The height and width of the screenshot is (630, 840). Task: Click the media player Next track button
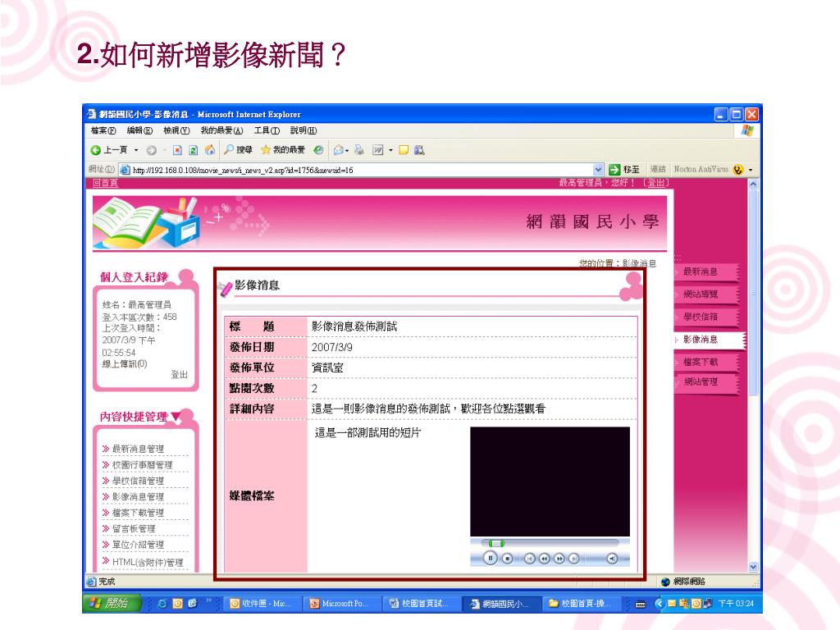573,559
